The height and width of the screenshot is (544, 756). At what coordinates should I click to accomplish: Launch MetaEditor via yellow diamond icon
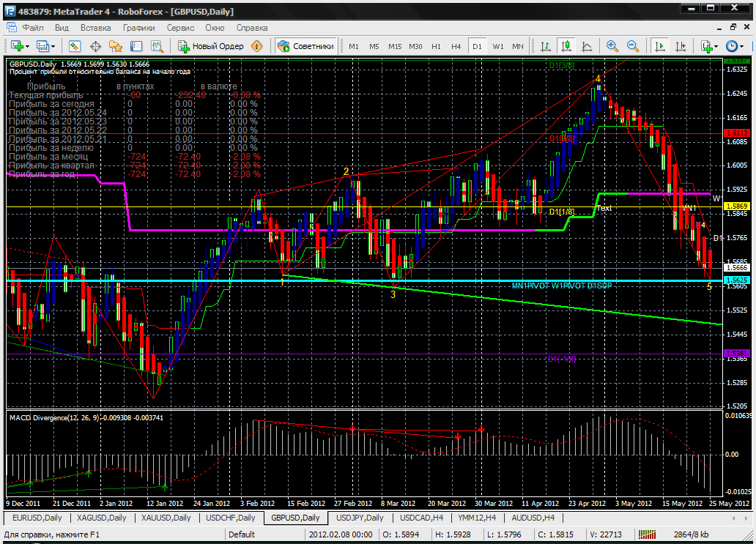click(x=257, y=46)
